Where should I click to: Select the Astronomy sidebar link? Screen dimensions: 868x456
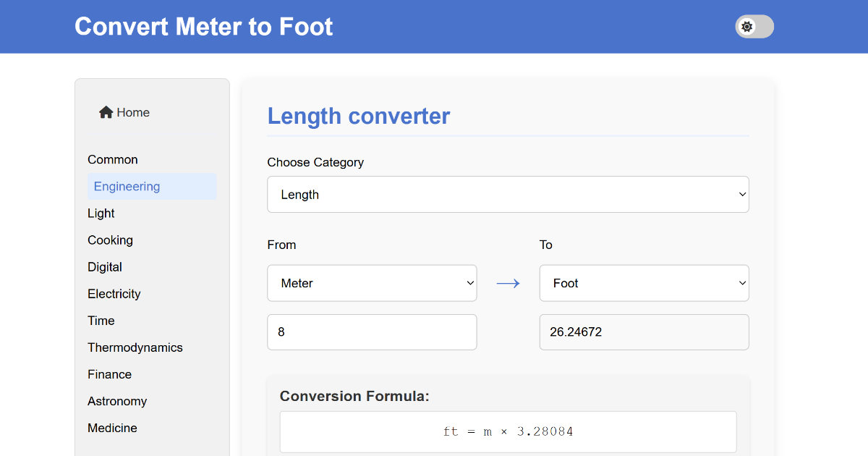pyautogui.click(x=117, y=400)
